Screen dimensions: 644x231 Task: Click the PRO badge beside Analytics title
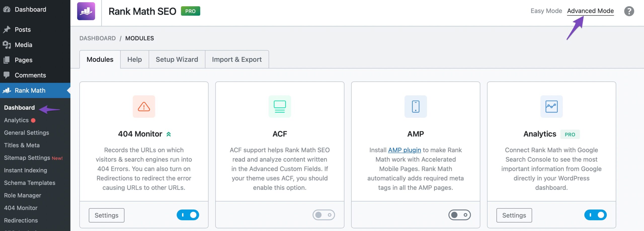pyautogui.click(x=570, y=134)
